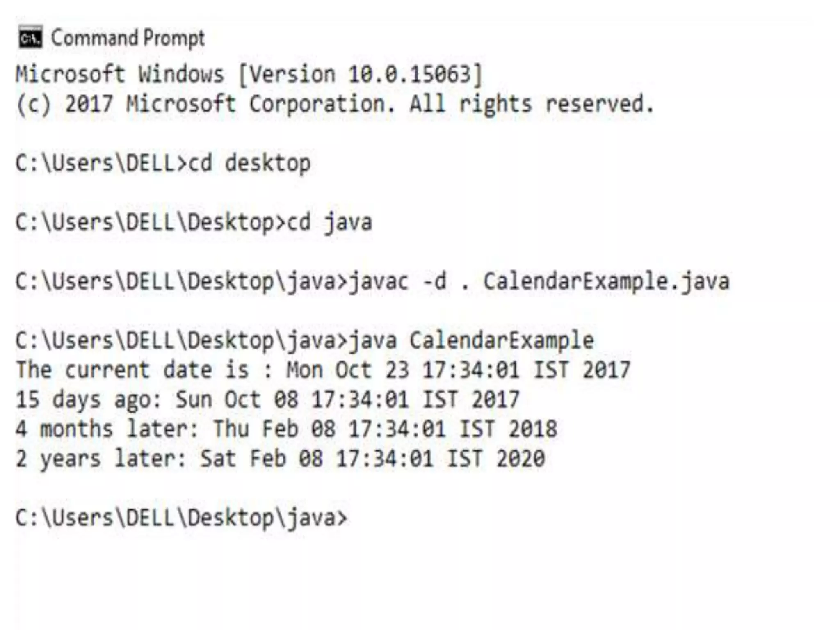Click the 'cd desktop' command line
This screenshot has width=840, height=630.
pyautogui.click(x=163, y=163)
